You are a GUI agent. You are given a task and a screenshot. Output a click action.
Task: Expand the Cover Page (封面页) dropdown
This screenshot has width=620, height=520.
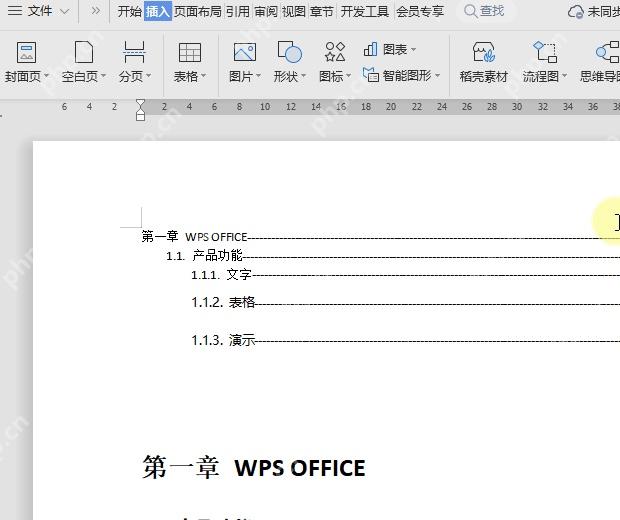coord(46,76)
